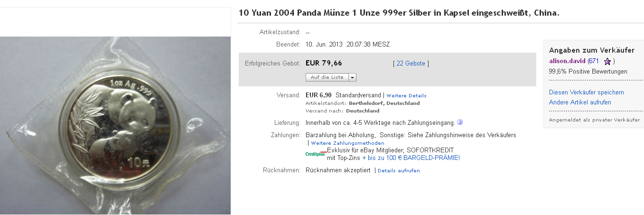
Task: Click the Panda coin product photo
Action: click(115, 125)
